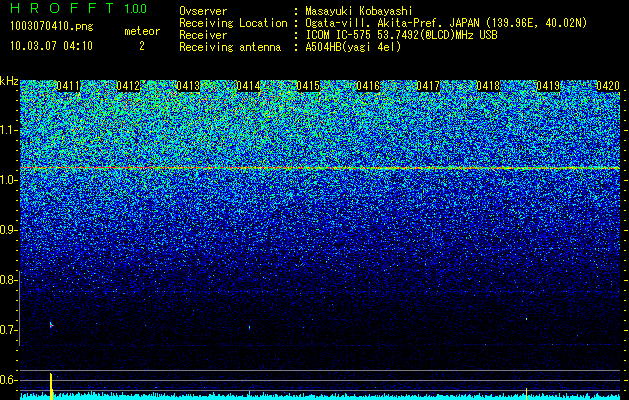Click the 0.8 frequency axis label

pyautogui.click(x=8, y=280)
